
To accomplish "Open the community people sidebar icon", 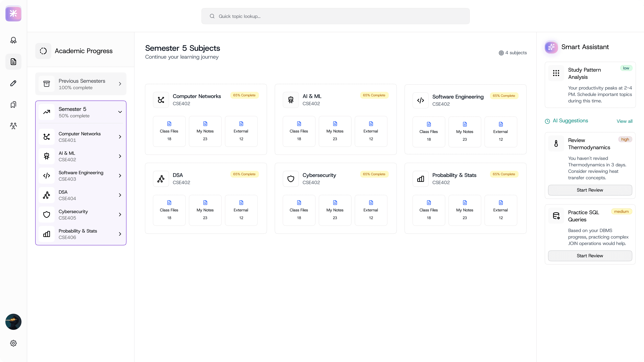I will 13,126.
